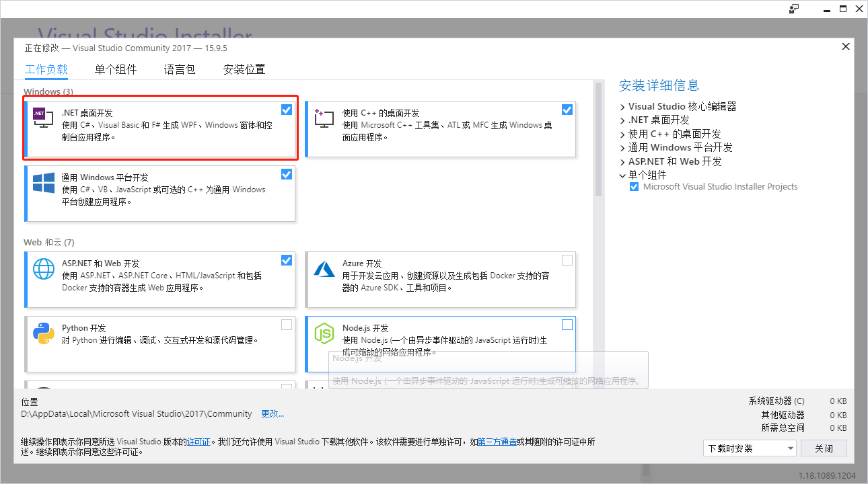
Task: Click the C++ desktop development icon
Action: click(324, 118)
